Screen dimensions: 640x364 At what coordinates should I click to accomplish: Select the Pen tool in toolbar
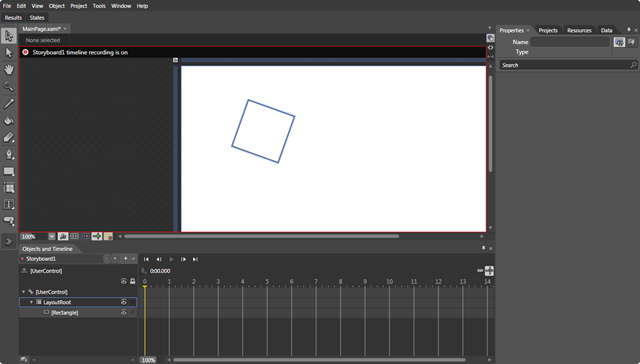tap(9, 154)
